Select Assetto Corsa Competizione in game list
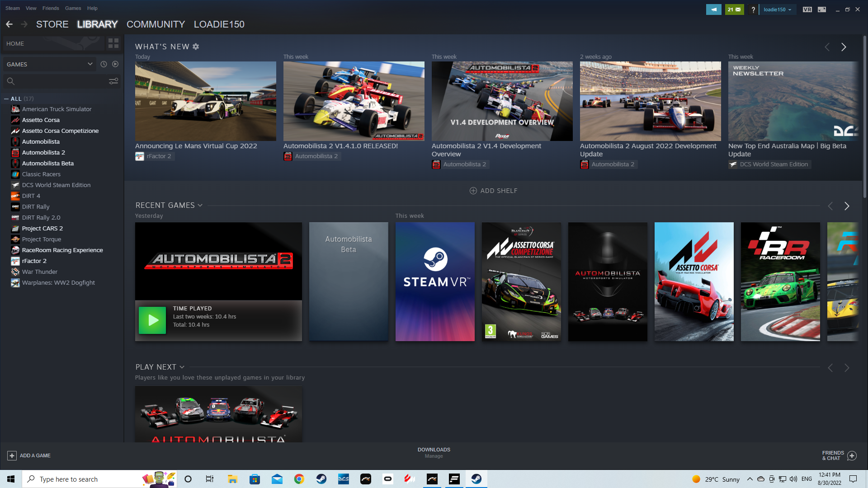The height and width of the screenshot is (488, 868). tap(61, 131)
